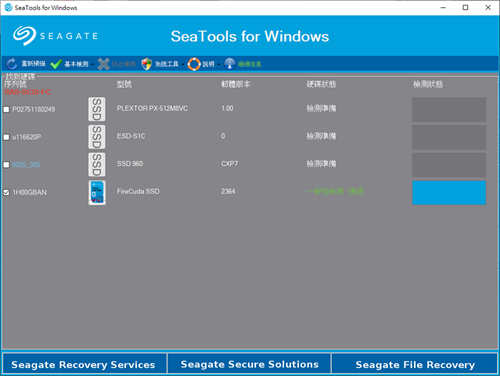
Task: Click the blue test status bar for FireCuda
Action: click(449, 192)
